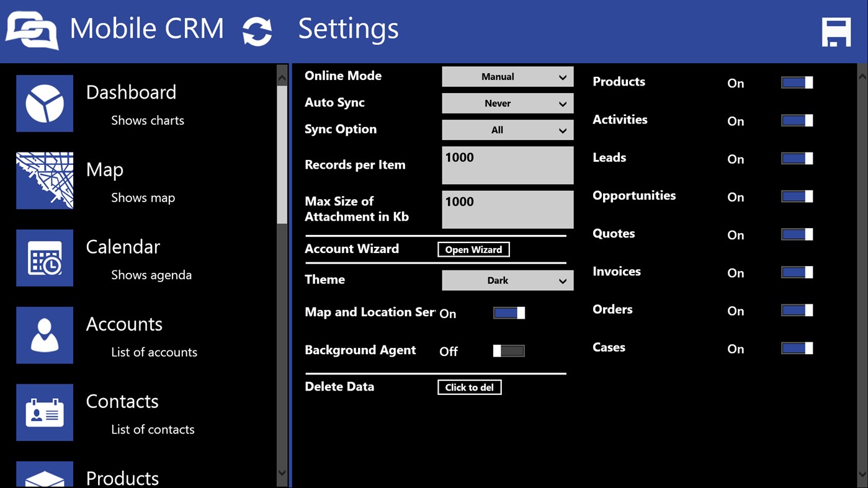
Task: Click the save icon in the top bar
Action: (836, 30)
